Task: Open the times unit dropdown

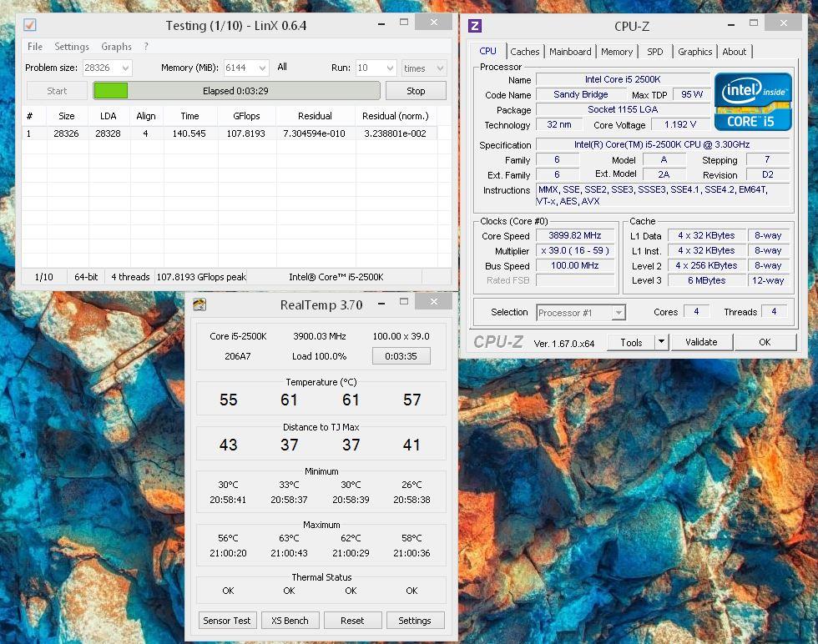Action: point(440,68)
